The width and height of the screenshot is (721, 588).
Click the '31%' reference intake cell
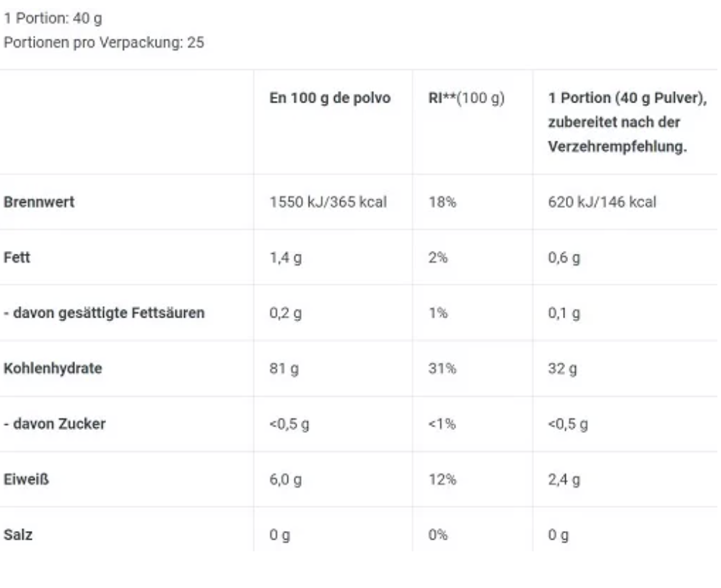coord(442,369)
